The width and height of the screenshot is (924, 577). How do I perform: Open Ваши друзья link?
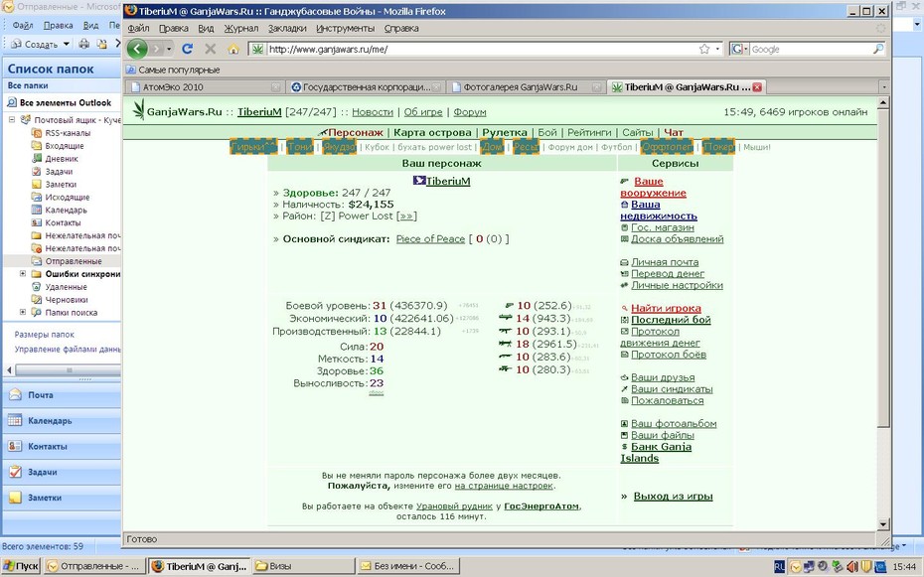663,377
